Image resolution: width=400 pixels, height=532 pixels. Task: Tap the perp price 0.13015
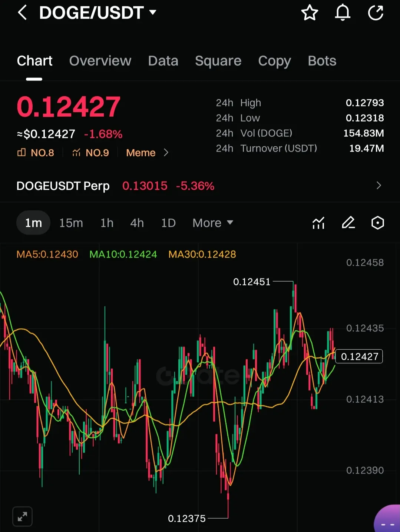(x=145, y=186)
